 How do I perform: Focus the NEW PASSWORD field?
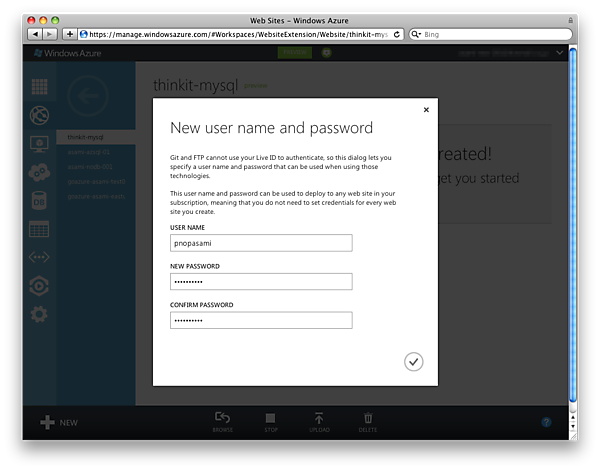[x=261, y=282]
